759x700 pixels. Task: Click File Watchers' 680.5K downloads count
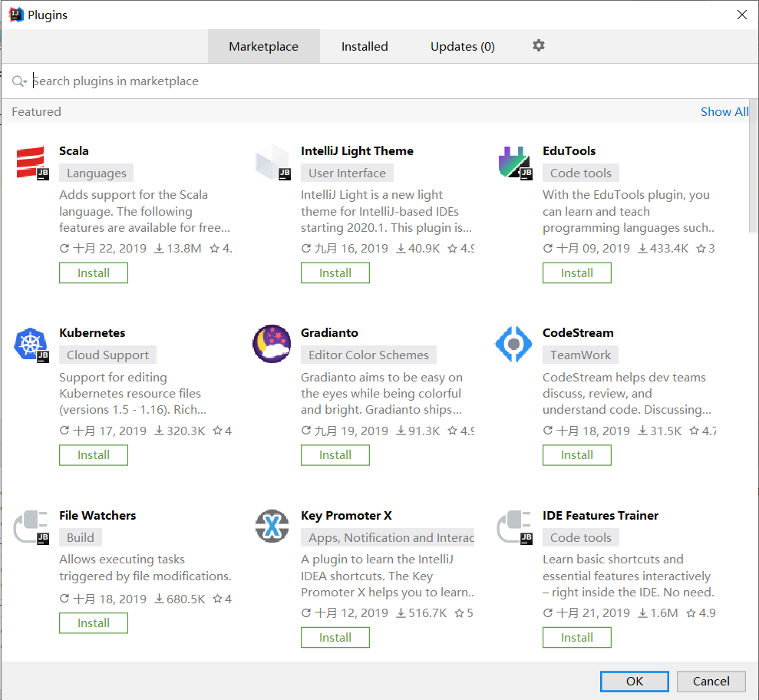(x=180, y=599)
